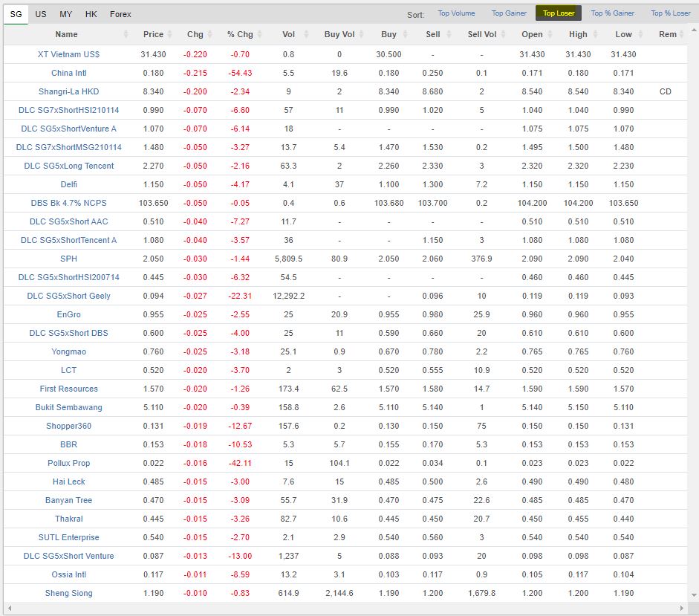Open DLC SG5xShortHSI200714 link
699x616 pixels.
coord(68,277)
